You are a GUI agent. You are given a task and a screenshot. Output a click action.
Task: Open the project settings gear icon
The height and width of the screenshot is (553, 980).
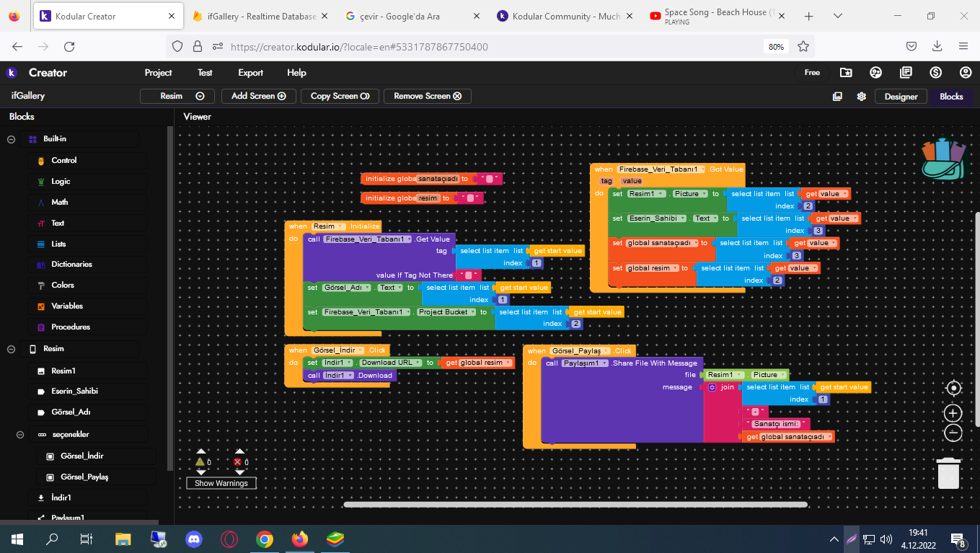click(861, 97)
